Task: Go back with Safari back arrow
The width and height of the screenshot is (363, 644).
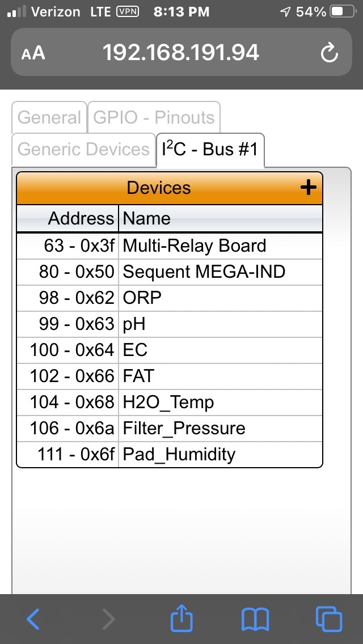Action: (33, 619)
